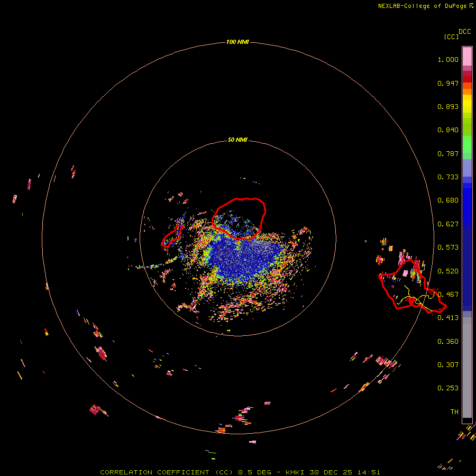Click the 0.253 legend value

(448, 388)
